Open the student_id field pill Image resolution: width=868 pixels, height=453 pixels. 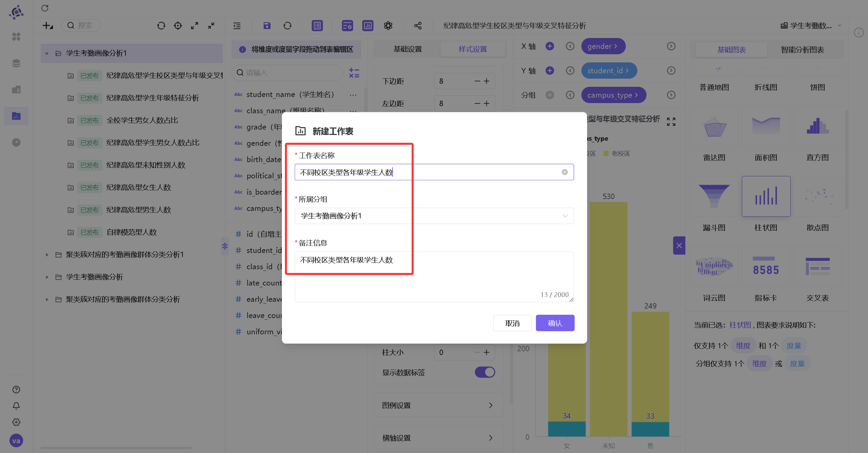(609, 71)
